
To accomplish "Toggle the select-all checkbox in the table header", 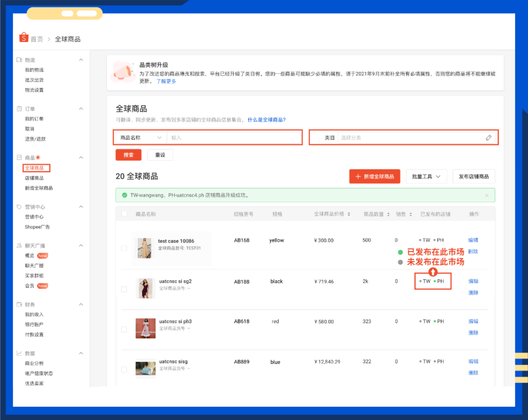I will click(124, 213).
